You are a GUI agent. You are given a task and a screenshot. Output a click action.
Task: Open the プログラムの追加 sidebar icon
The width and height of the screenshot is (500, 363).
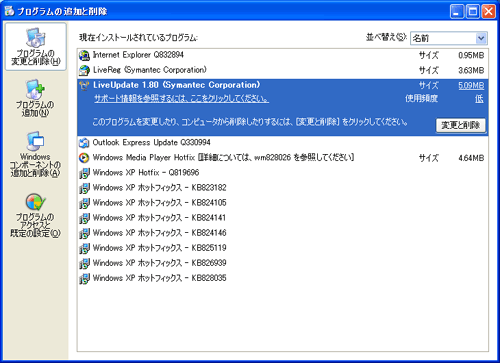(x=35, y=98)
